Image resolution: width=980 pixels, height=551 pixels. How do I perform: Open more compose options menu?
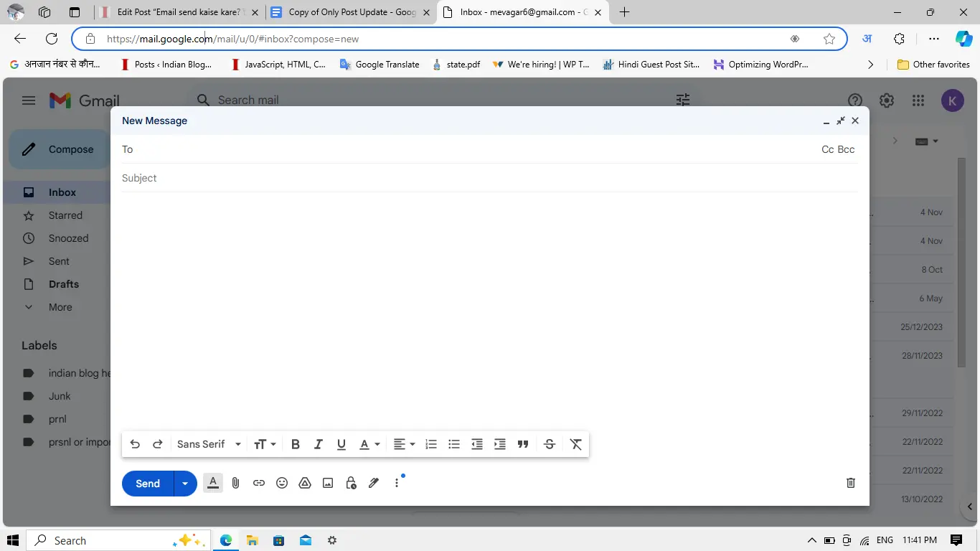(397, 483)
